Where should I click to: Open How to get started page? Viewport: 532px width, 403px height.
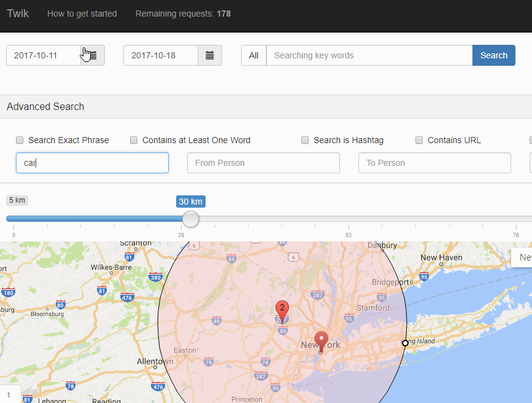tap(82, 14)
